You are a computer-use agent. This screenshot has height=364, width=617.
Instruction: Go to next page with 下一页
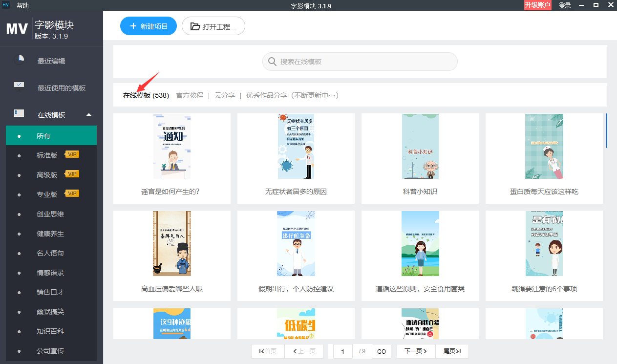(416, 351)
